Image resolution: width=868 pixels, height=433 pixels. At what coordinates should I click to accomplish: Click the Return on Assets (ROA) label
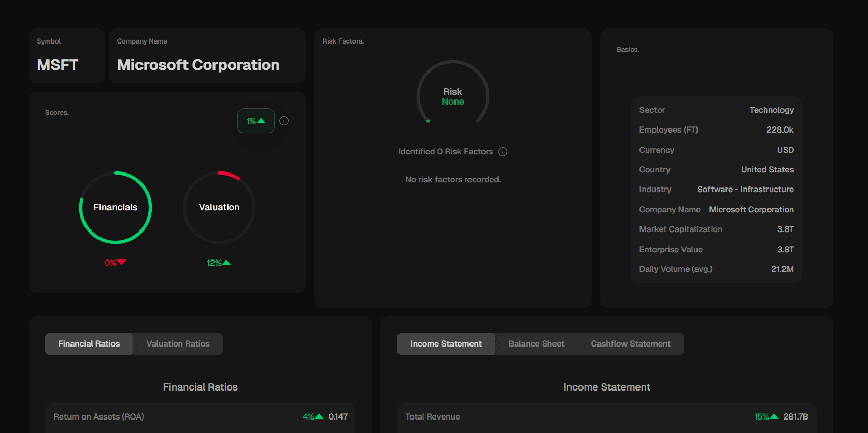point(98,417)
